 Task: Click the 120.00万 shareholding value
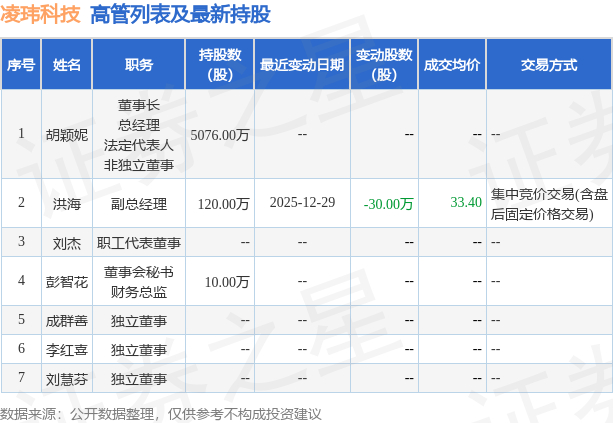click(223, 204)
